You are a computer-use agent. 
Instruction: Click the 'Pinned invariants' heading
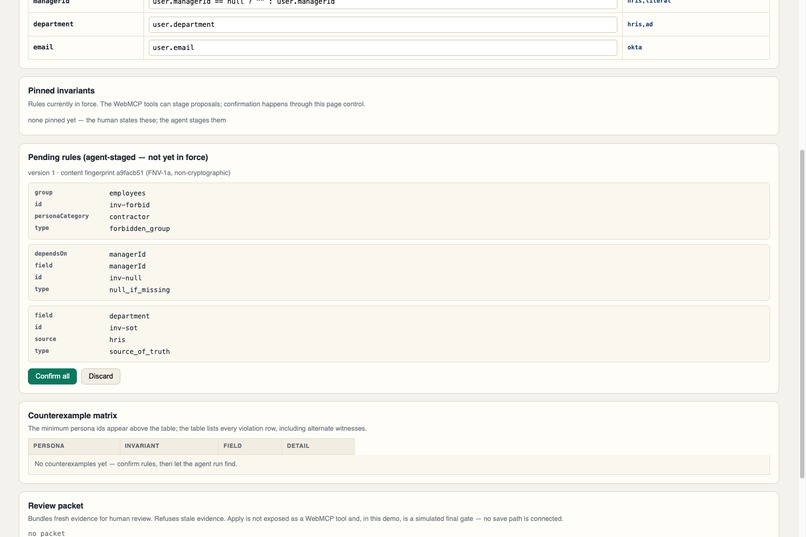coord(61,90)
